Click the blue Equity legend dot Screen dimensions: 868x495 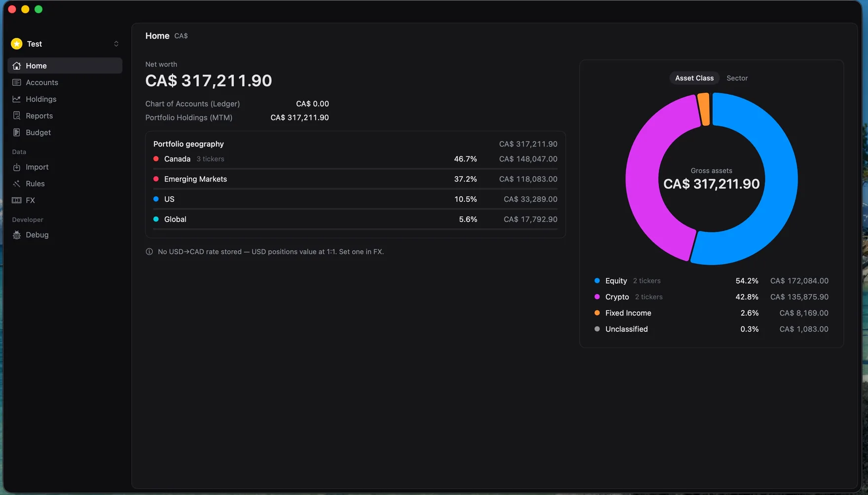597,281
